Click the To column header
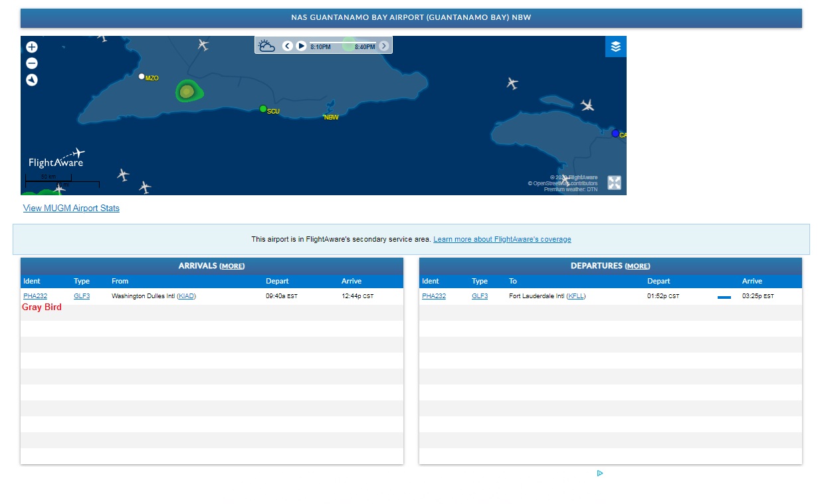 coord(513,281)
